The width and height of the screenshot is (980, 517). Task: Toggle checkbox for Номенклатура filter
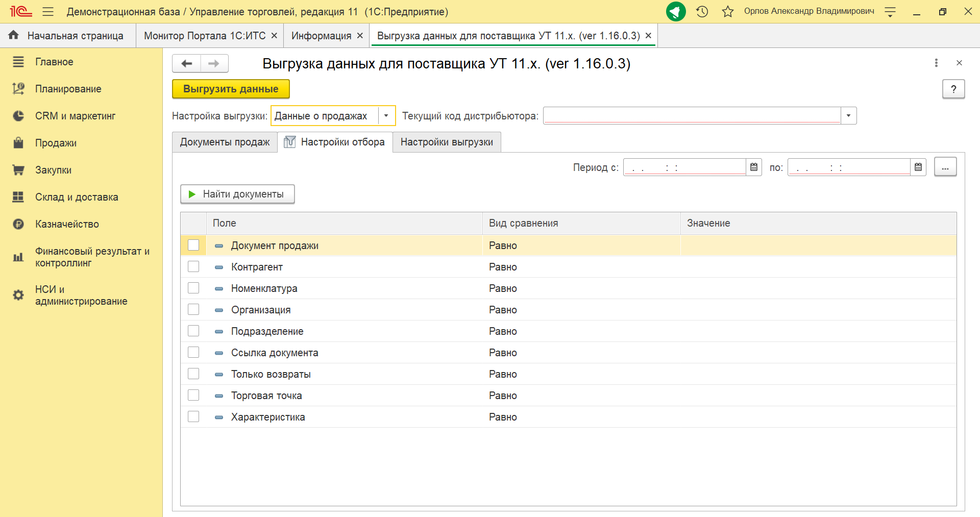[x=193, y=288]
